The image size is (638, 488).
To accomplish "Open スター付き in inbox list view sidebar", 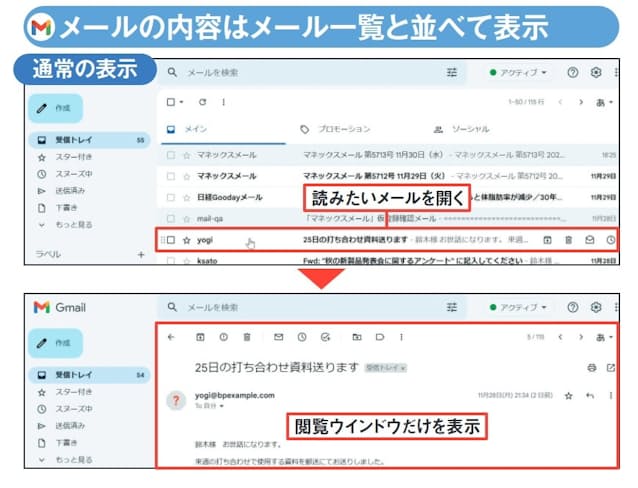I will 65,157.
